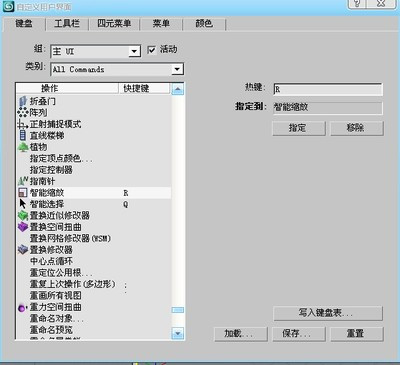This screenshot has width=400, height=365.
Task: Click the scroll up arrow of action list
Action: (178, 89)
